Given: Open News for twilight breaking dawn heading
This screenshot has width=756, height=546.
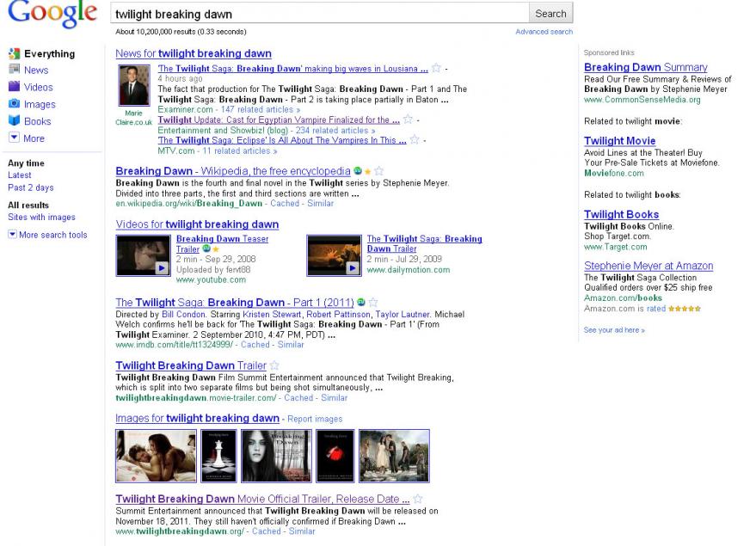Looking at the screenshot, I should point(194,53).
